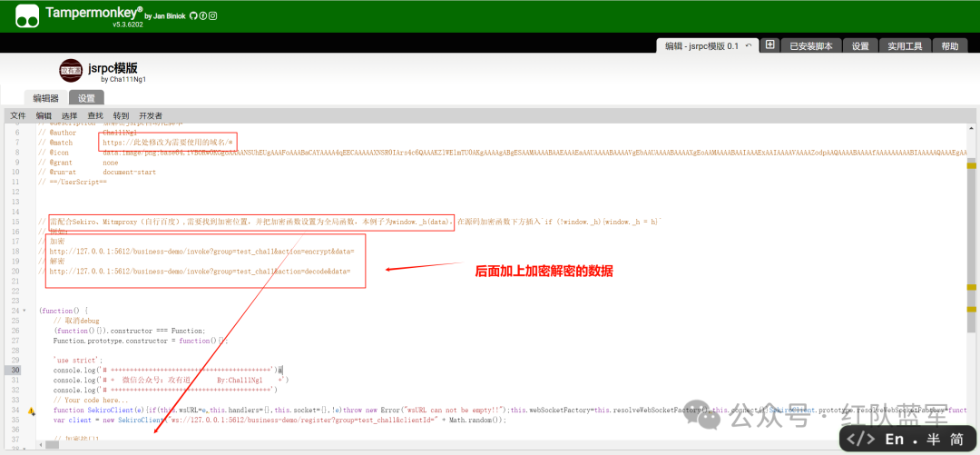
Task: Click the new script plus icon tab
Action: [x=769, y=45]
